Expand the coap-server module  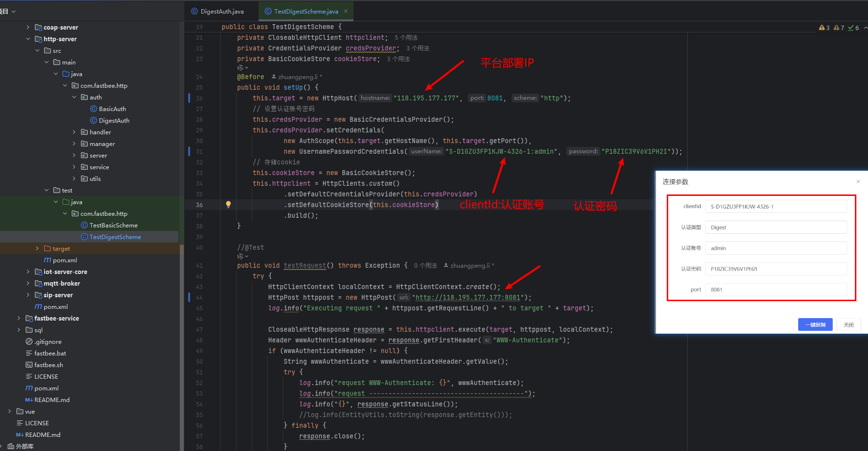28,28
